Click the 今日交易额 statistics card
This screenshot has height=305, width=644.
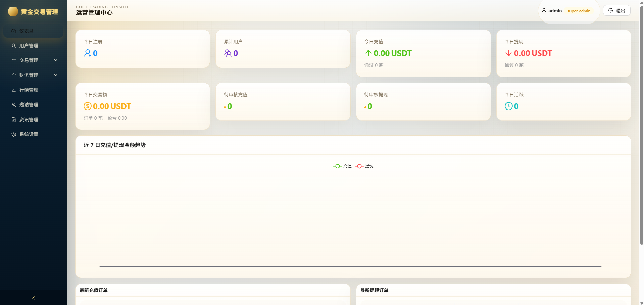point(143,106)
